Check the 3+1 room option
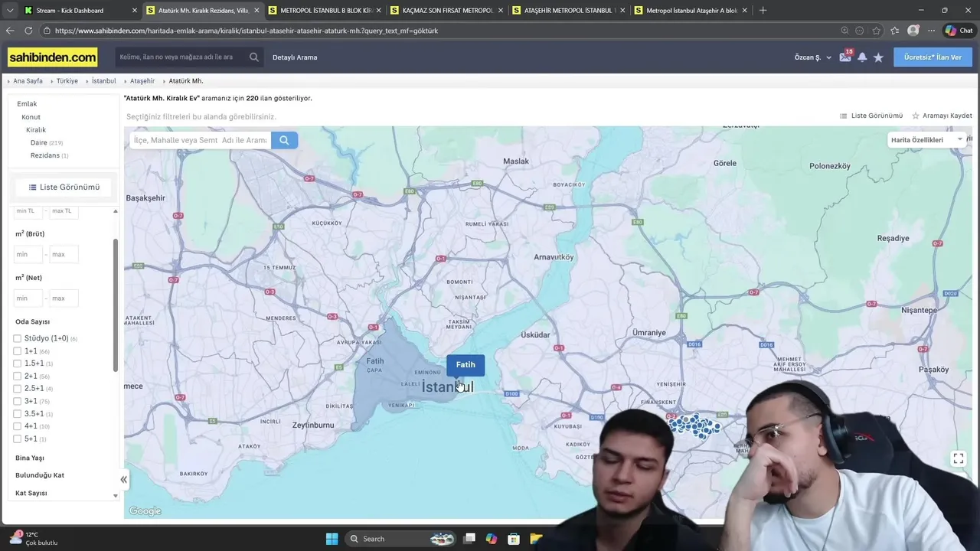The image size is (980, 551). [x=18, y=401]
